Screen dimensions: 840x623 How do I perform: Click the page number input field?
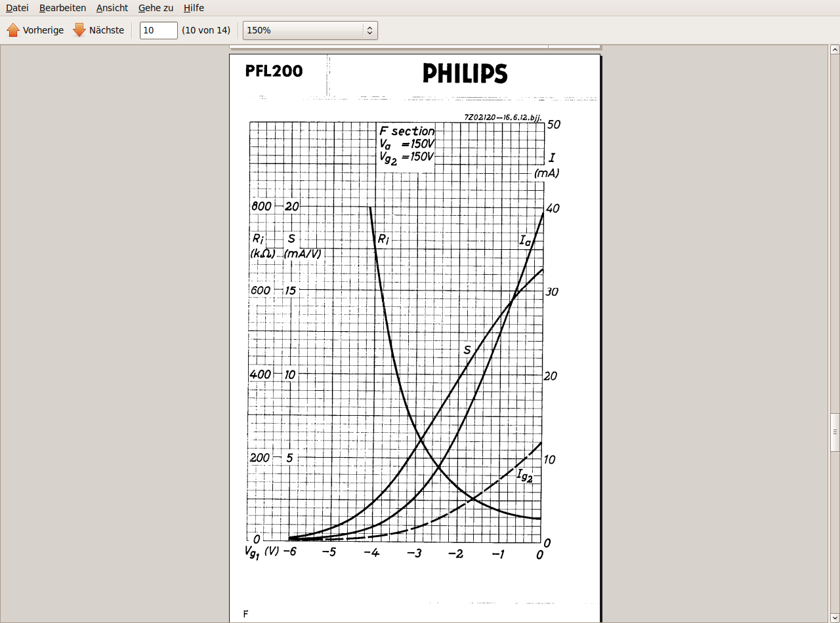coord(158,30)
